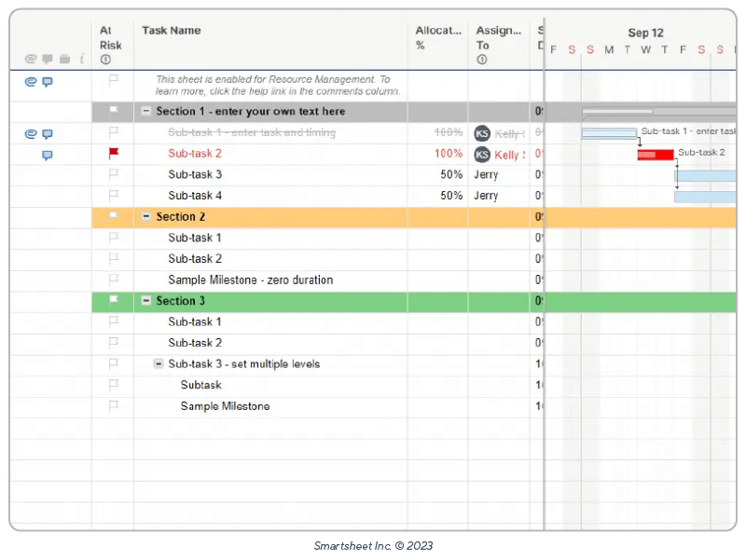The width and height of the screenshot is (746, 560).
Task: Click the info icon in At Risk header
Action: (x=105, y=60)
